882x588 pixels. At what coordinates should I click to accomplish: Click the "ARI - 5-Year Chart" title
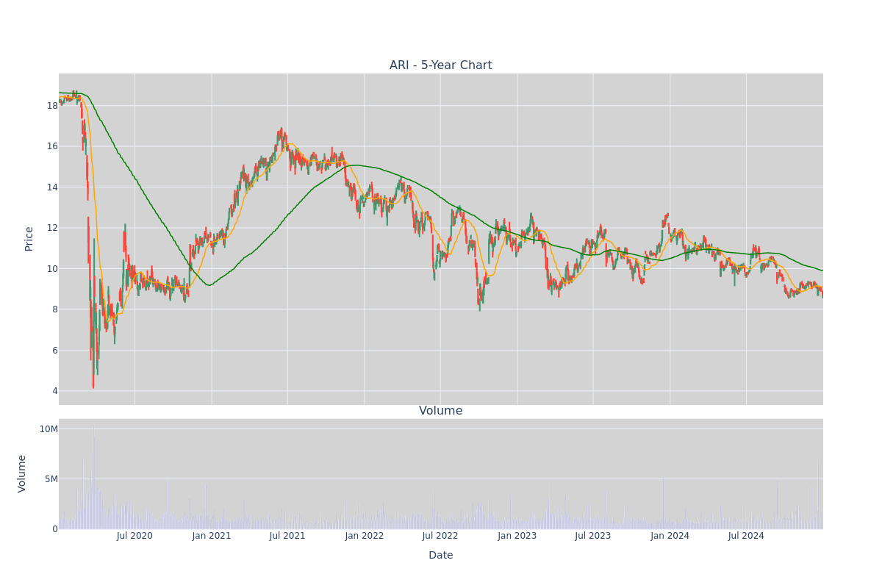pos(441,65)
